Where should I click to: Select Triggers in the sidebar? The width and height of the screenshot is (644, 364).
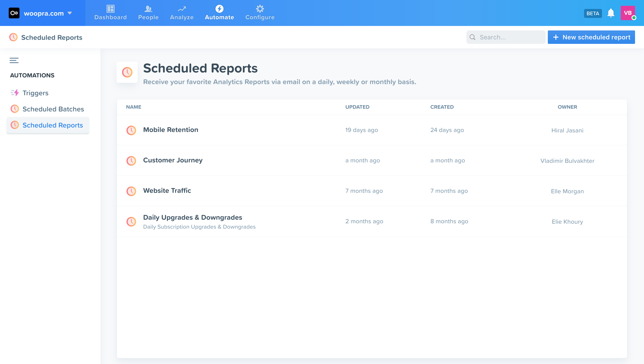(x=35, y=93)
